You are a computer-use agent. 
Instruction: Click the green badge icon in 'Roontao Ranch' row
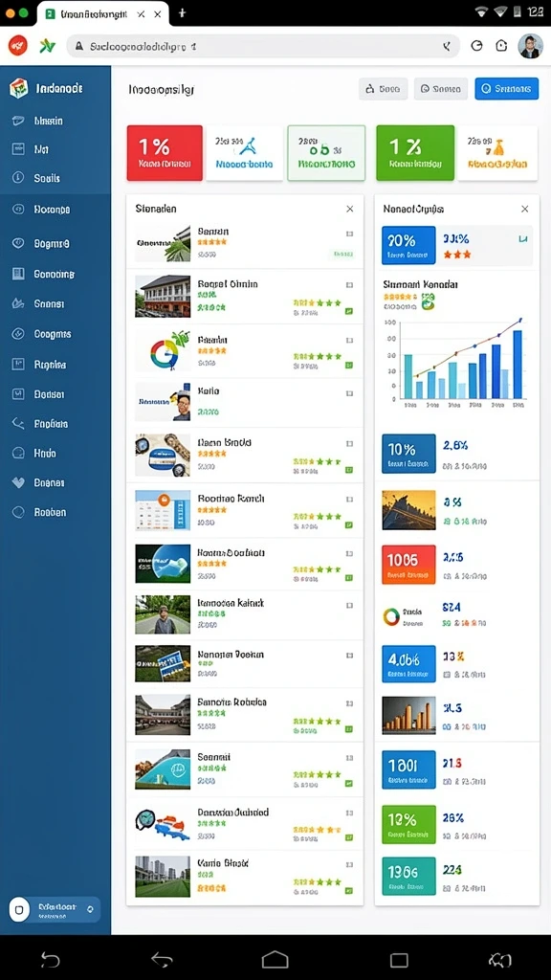[x=349, y=525]
